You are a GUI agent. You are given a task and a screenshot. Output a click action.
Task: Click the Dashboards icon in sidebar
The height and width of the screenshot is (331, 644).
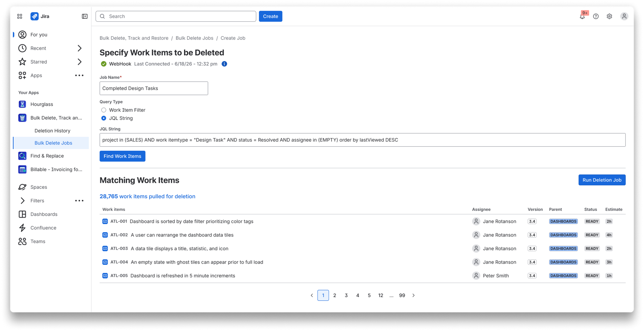click(22, 214)
